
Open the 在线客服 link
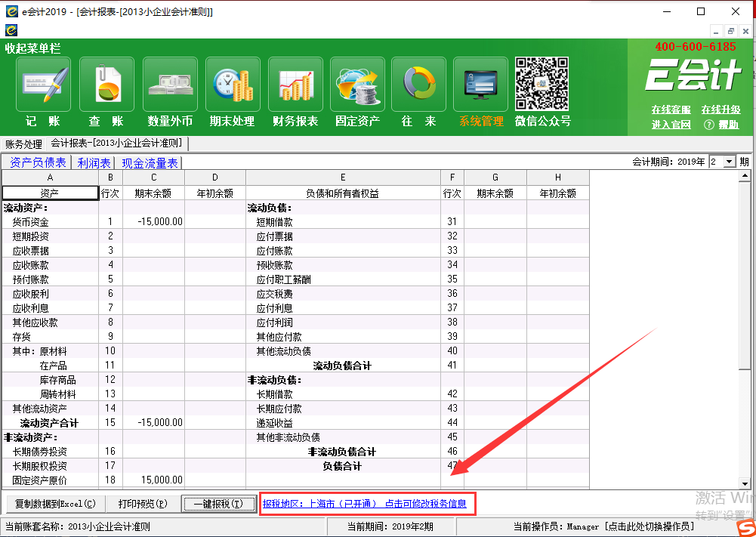click(671, 110)
